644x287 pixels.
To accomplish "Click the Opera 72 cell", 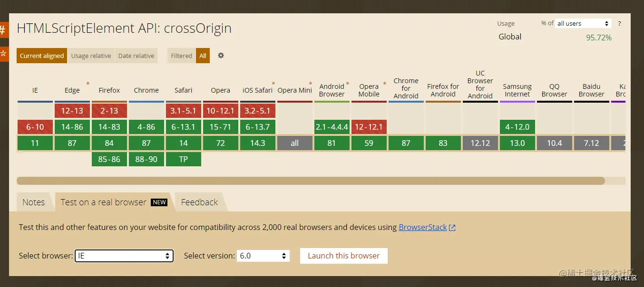I will point(221,143).
